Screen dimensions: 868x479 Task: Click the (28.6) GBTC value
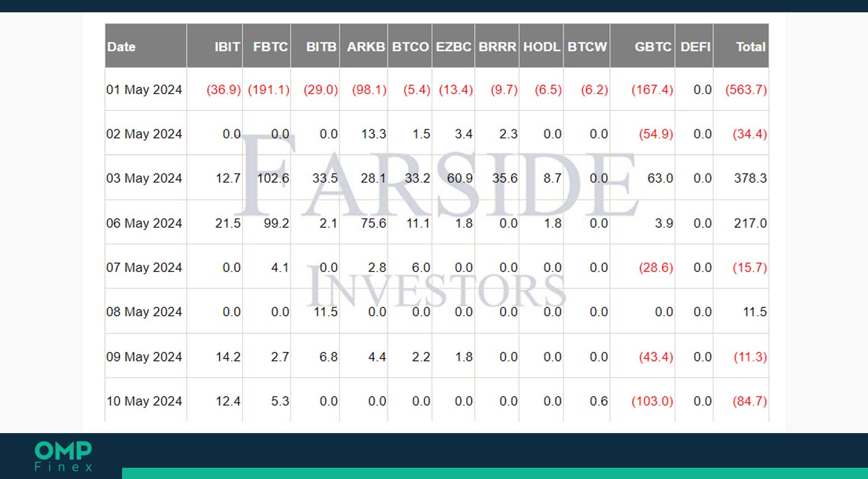(656, 267)
